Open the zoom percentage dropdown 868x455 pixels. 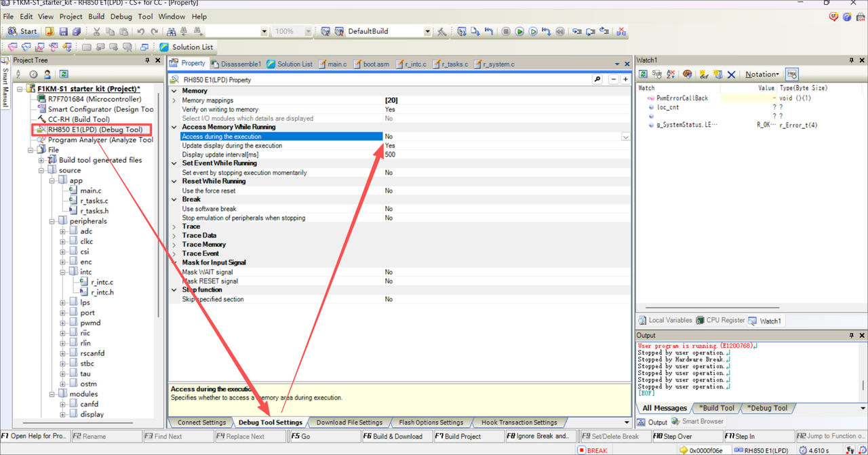308,31
